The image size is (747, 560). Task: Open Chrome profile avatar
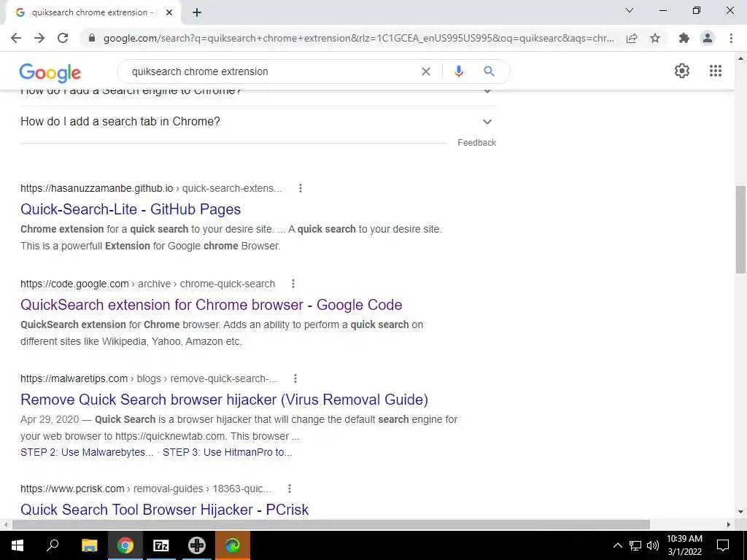[x=708, y=38]
